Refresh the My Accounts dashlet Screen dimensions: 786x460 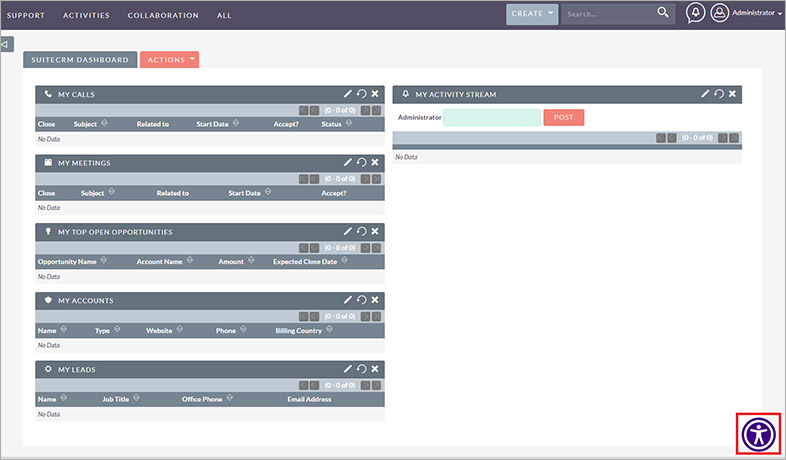coord(361,300)
